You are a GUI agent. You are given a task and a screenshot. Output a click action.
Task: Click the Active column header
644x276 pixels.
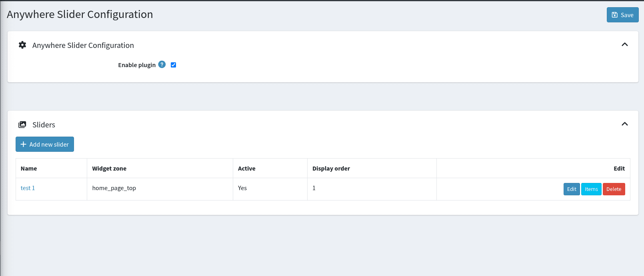pos(270,168)
